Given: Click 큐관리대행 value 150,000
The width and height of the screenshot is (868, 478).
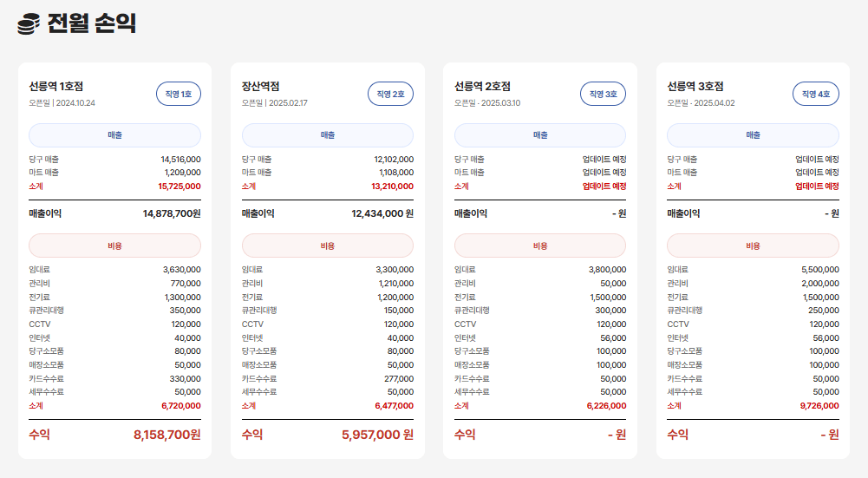Looking at the screenshot, I should point(399,311).
